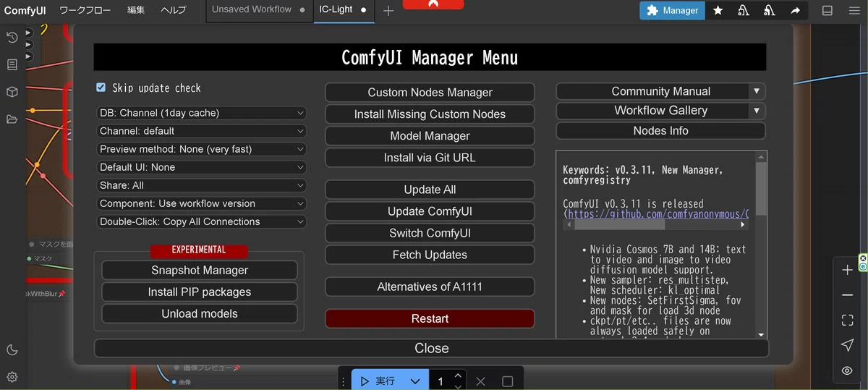Open the 編集 menu
Image resolution: width=868 pixels, height=390 pixels.
point(136,10)
